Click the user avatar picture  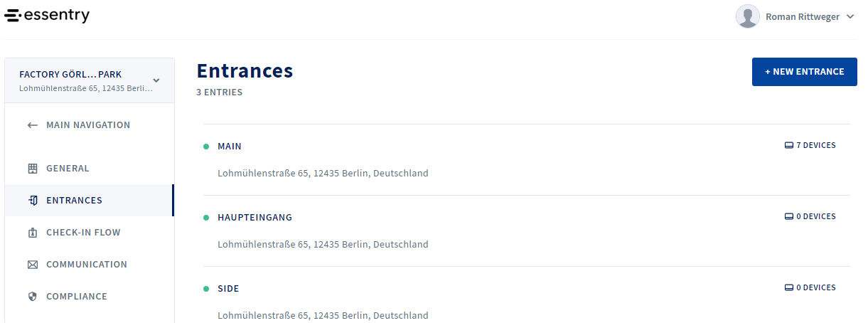(747, 16)
